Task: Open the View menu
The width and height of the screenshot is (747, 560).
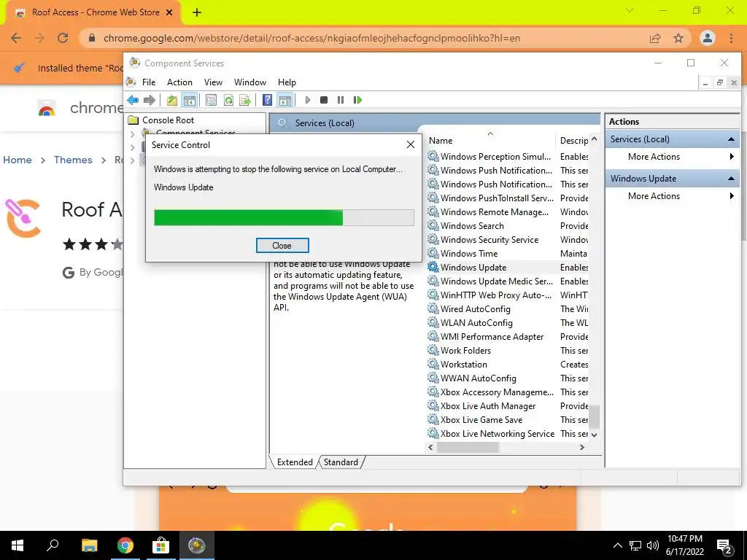Action: (213, 82)
